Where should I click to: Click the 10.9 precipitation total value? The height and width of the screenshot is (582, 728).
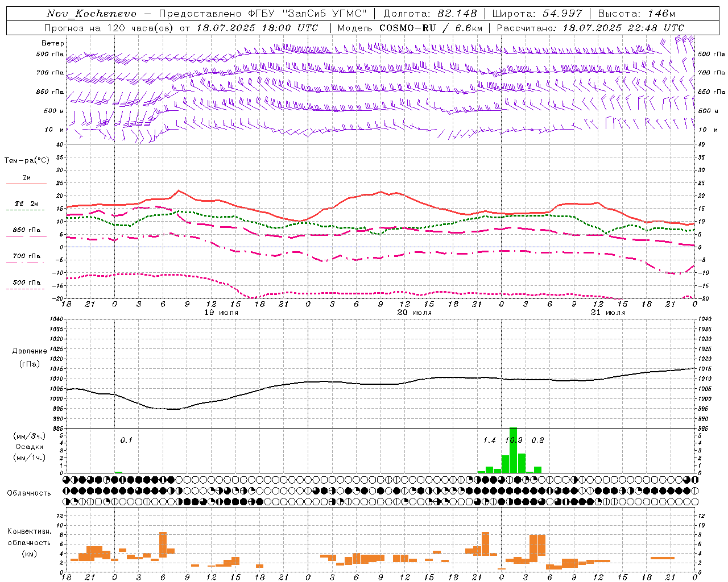pos(514,440)
